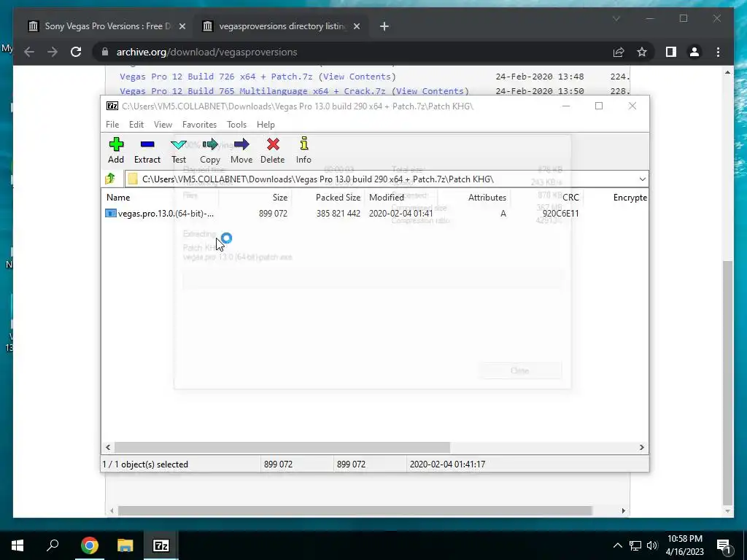Open the Info properties icon
The width and height of the screenshot is (747, 560).
(x=303, y=150)
